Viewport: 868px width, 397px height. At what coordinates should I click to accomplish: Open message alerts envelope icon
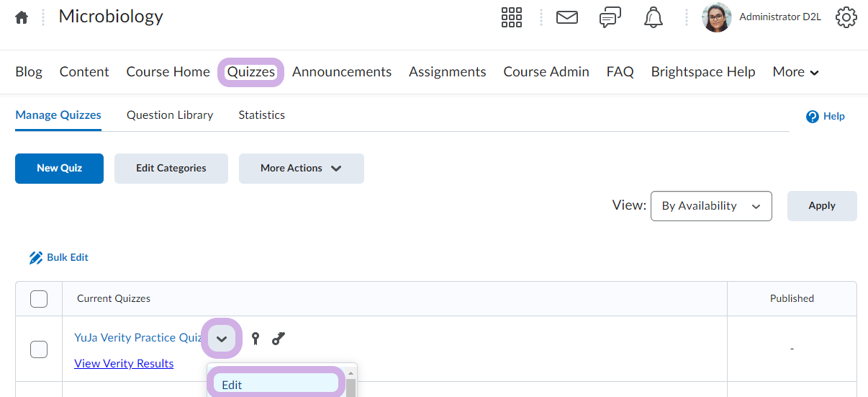(567, 17)
